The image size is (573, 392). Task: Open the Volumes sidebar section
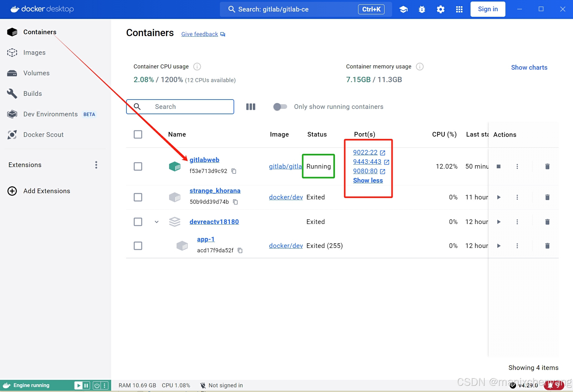click(x=36, y=73)
